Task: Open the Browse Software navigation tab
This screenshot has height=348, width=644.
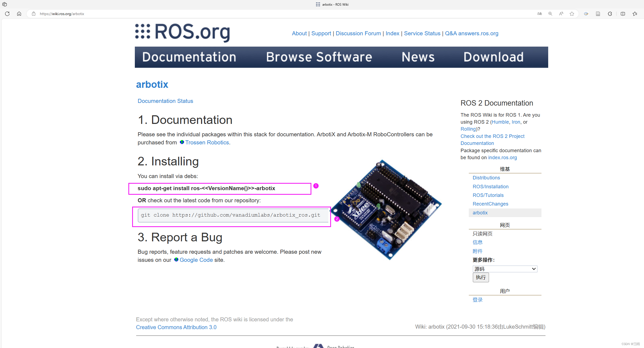Action: (319, 57)
